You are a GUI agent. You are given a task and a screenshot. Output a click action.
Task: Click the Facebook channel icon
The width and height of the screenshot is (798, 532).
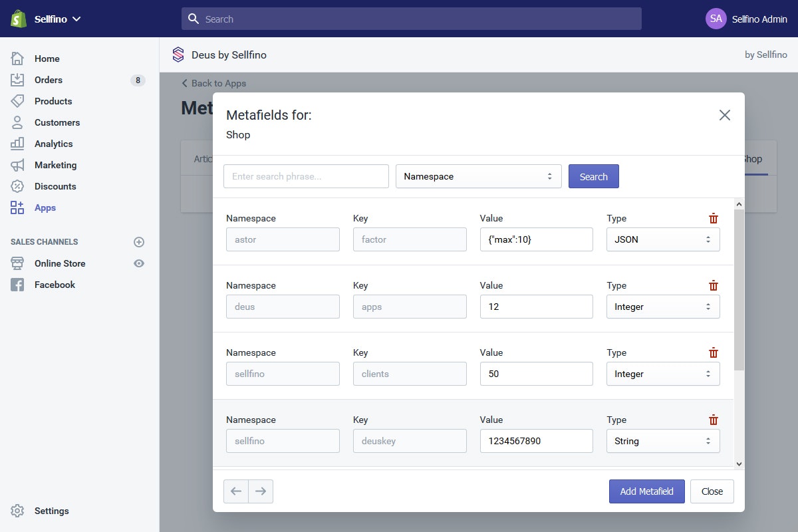point(17,285)
